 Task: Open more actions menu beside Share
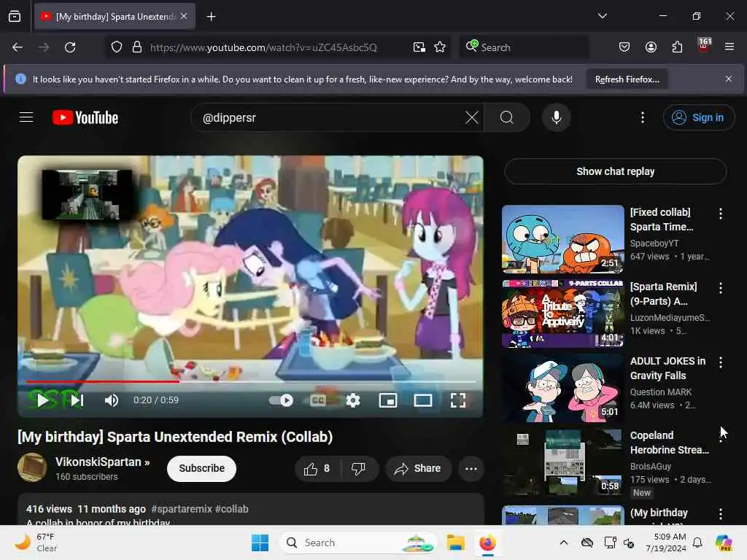click(471, 469)
